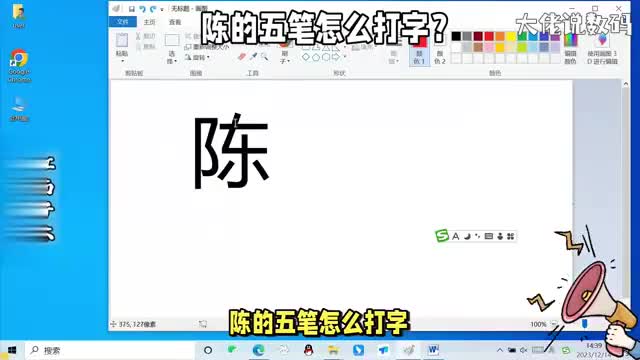
Task: Click the taskbar 搜索 search box
Action: (109, 350)
